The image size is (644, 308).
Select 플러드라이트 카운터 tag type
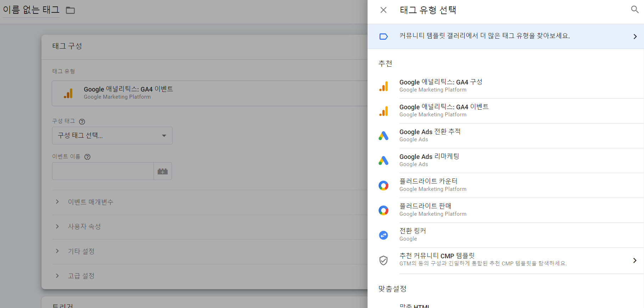coord(506,186)
